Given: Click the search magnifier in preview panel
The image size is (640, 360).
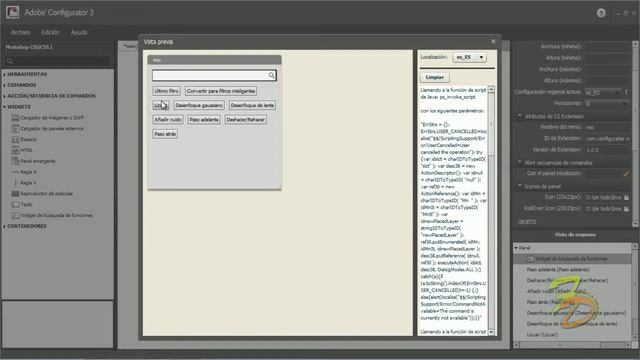Looking at the screenshot, I should 271,75.
